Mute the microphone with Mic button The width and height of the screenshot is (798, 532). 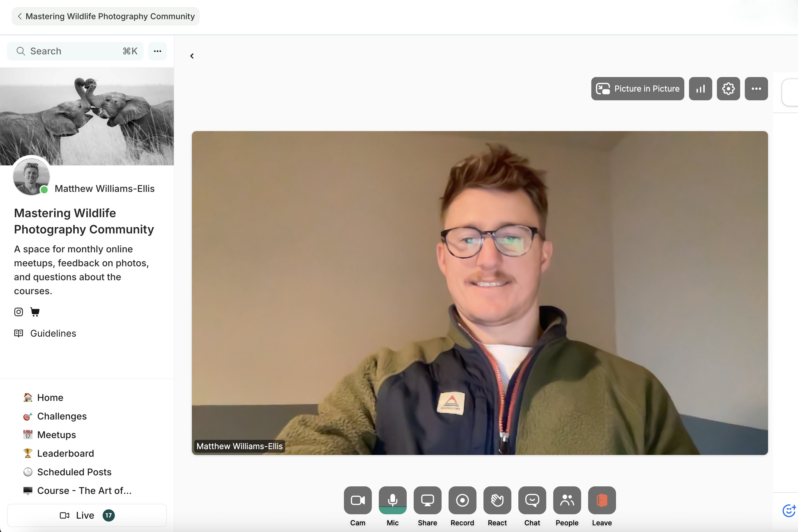coord(392,500)
